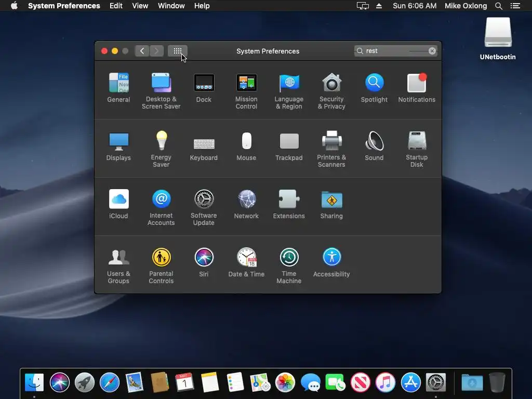Open FaceTime from the Dock
The image size is (532, 399).
[x=335, y=382]
